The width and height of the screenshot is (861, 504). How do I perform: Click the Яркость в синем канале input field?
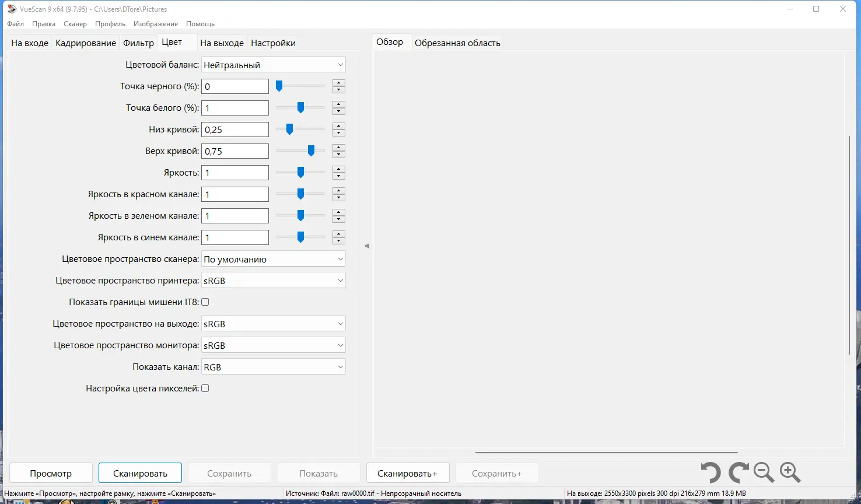click(235, 237)
